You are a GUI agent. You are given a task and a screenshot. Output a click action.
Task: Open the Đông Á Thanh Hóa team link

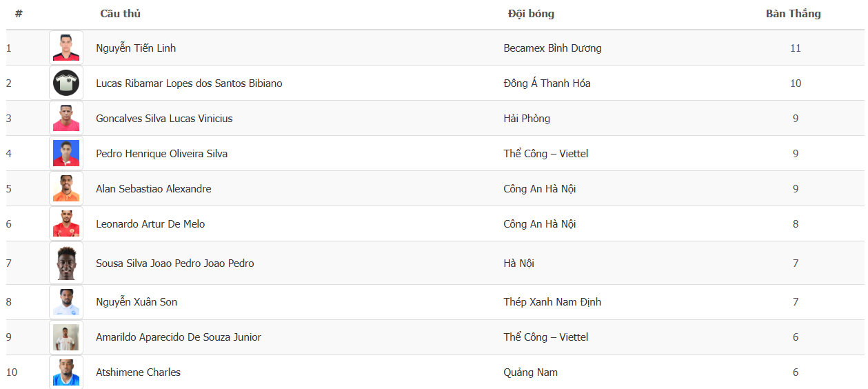click(547, 83)
